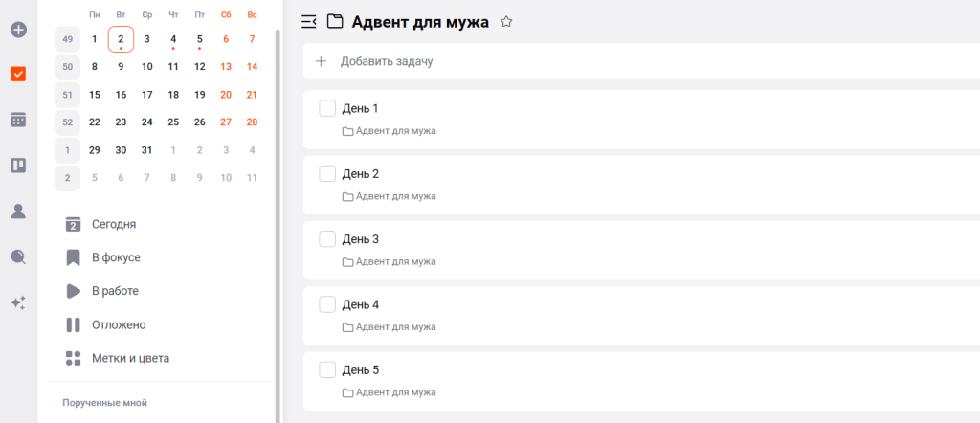Mark День 3 task as complete
980x423 pixels.
(327, 238)
